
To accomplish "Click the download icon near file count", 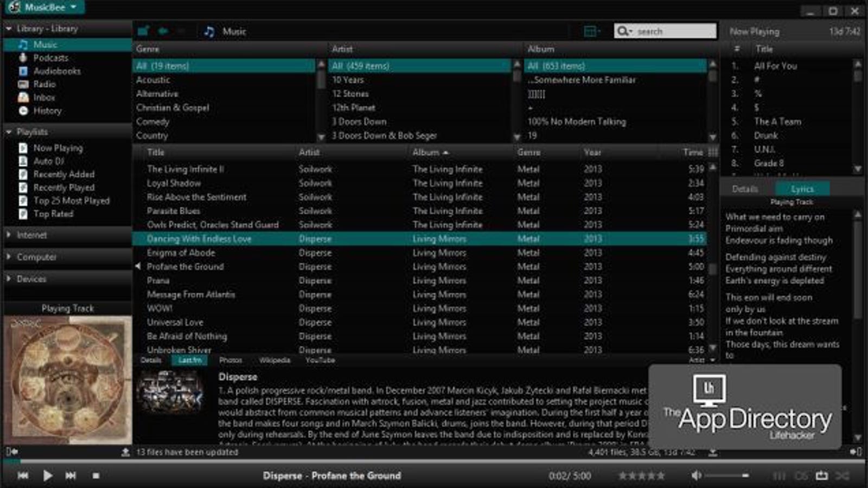I will [713, 452].
